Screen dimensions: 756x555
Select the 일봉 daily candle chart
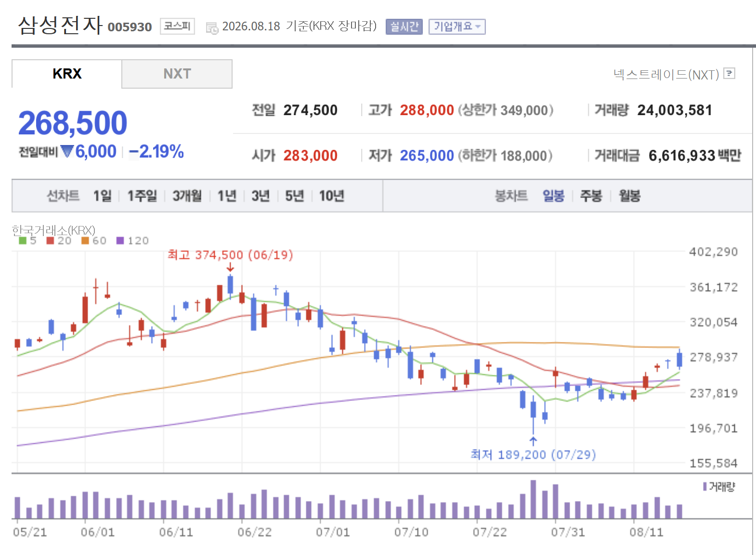click(x=553, y=196)
